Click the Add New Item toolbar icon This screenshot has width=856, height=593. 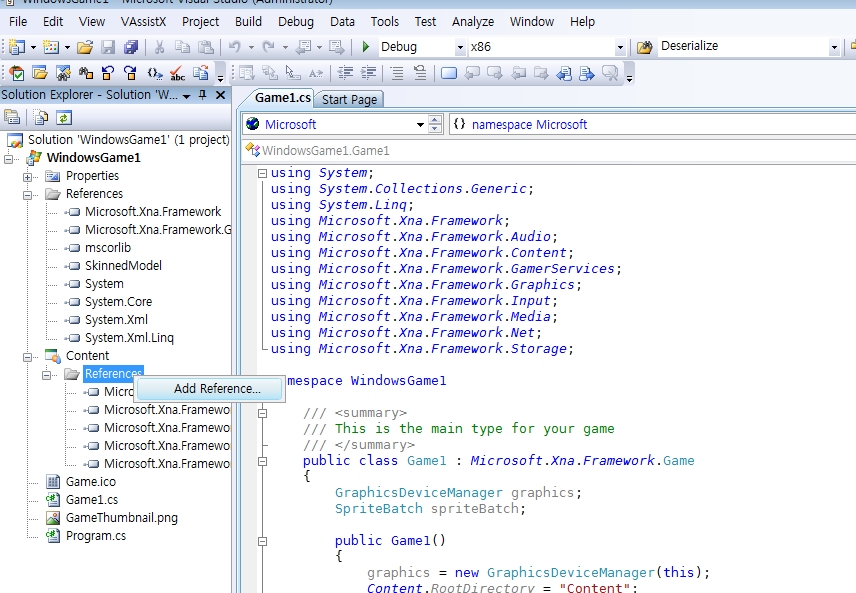[51, 47]
